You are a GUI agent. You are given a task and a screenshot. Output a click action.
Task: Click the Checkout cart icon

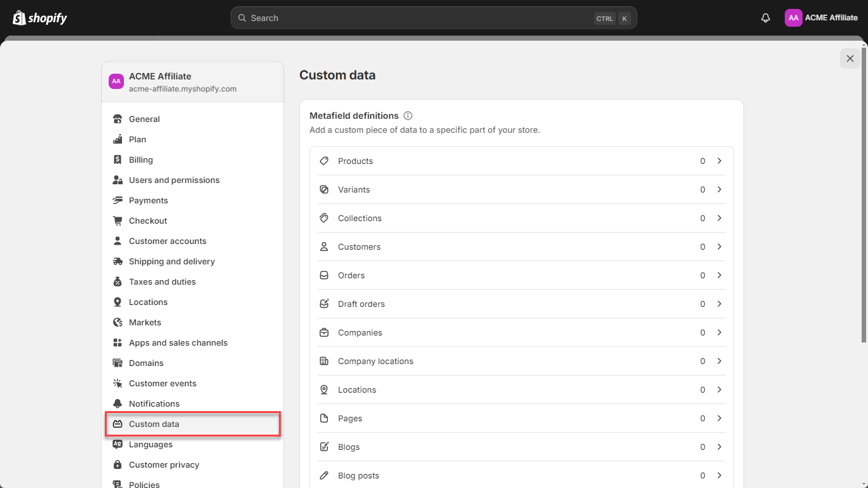pyautogui.click(x=118, y=220)
